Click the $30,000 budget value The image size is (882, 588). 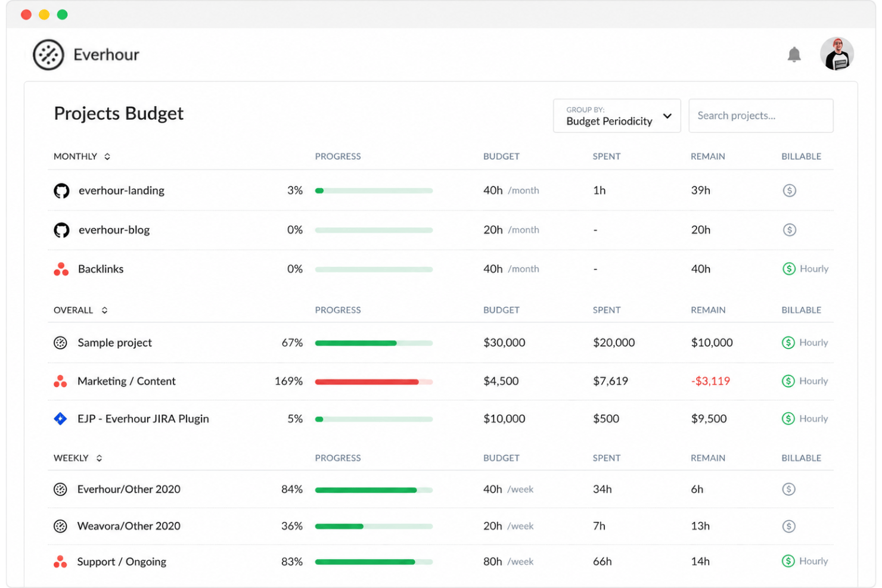tap(504, 343)
